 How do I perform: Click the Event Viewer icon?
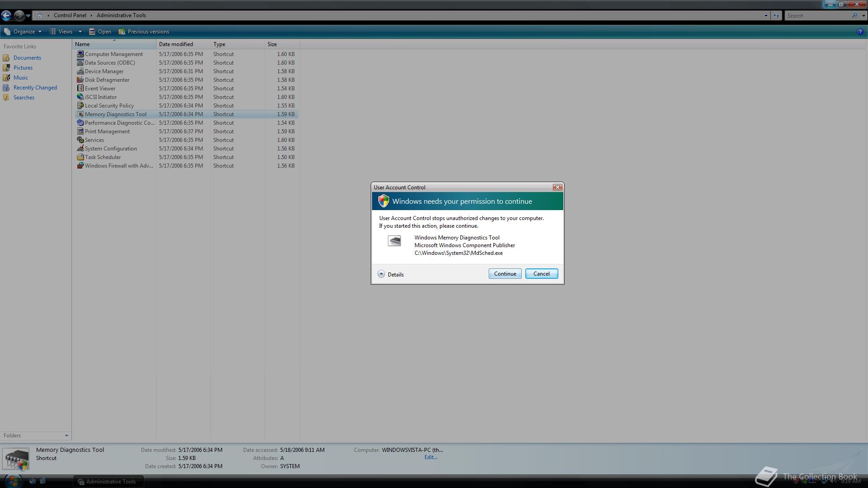(80, 89)
